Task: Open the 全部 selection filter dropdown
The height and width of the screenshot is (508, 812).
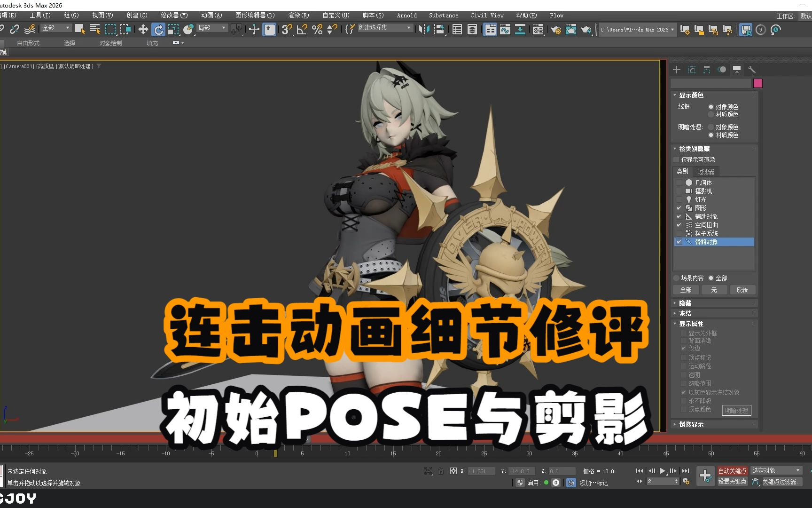Action: [x=56, y=28]
